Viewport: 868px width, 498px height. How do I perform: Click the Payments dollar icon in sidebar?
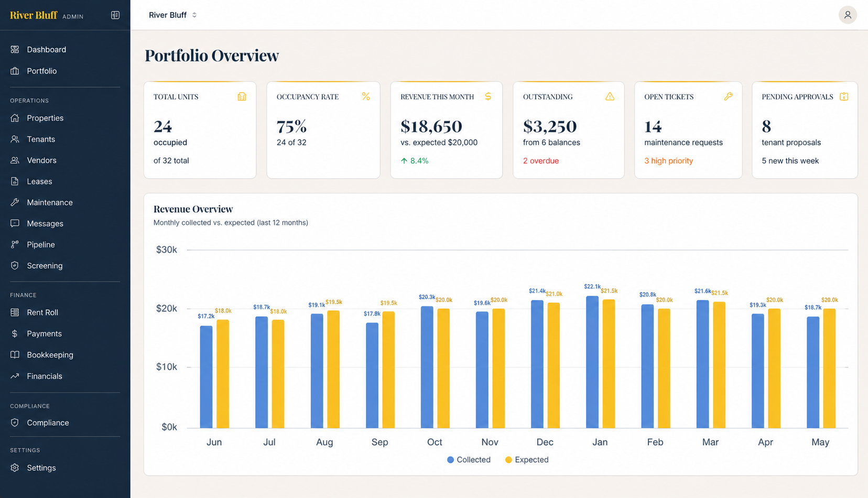pos(15,333)
